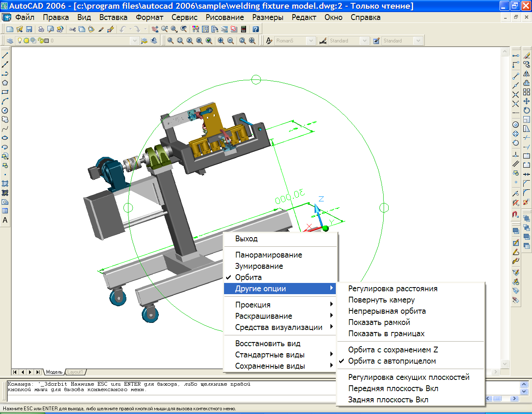Viewport: 532px width, 414px height.
Task: Open the QuickCalc calculator icon
Action: point(244,29)
